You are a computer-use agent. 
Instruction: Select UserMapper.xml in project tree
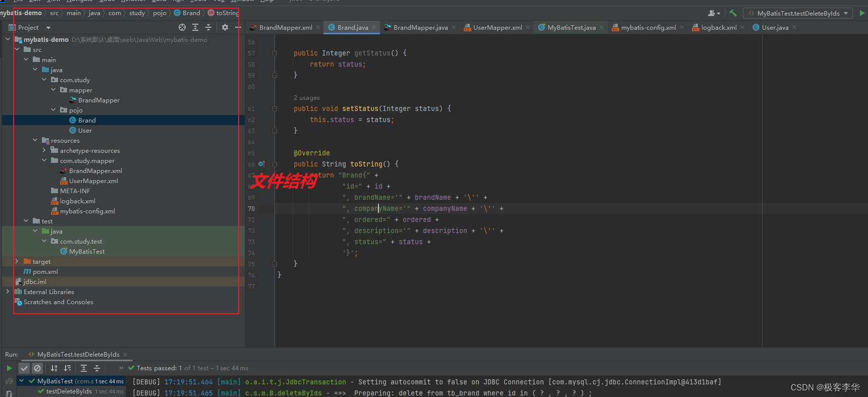93,181
